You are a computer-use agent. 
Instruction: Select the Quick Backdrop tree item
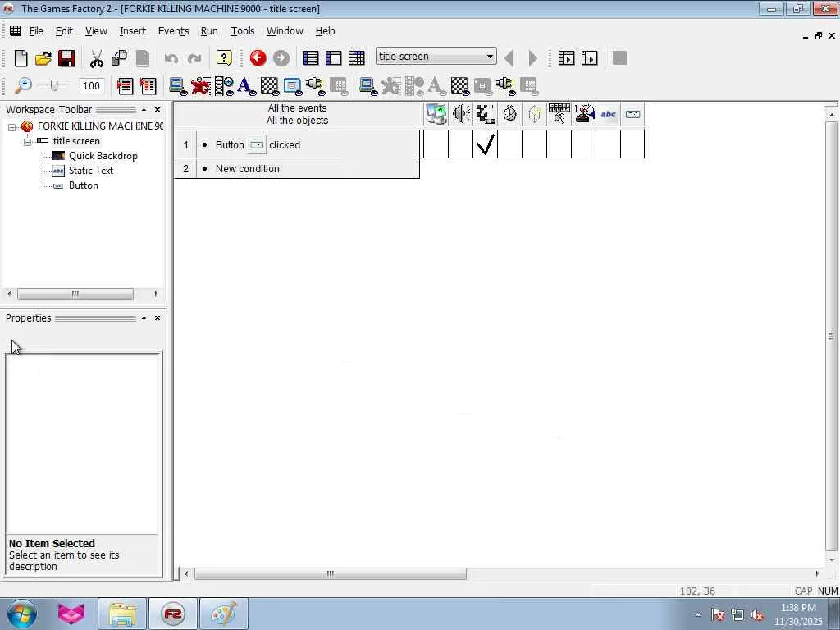pyautogui.click(x=103, y=156)
